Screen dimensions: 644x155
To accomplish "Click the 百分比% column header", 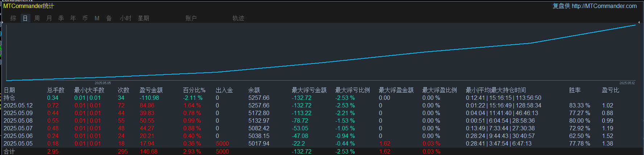I will pyautogui.click(x=194, y=90).
